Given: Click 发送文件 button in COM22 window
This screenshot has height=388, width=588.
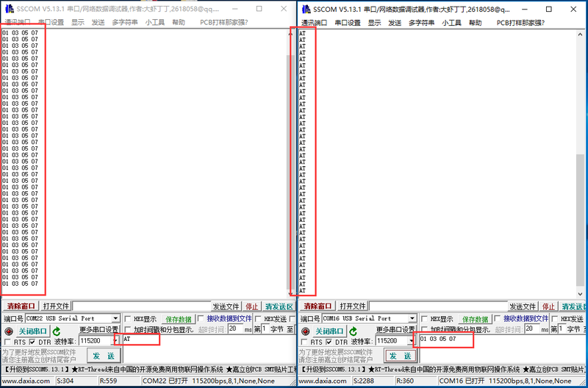Looking at the screenshot, I should click(x=226, y=306).
